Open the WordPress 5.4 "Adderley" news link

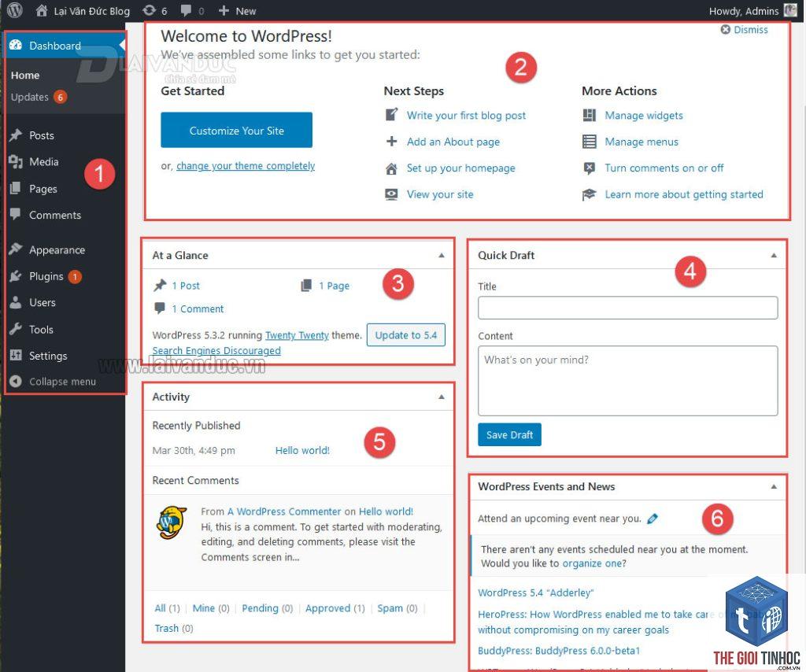(x=535, y=593)
